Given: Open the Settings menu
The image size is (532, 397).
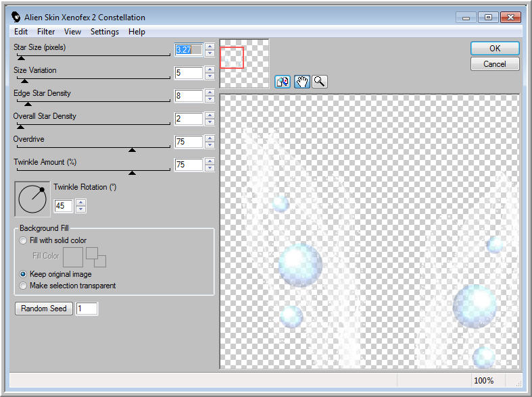Looking at the screenshot, I should [105, 32].
